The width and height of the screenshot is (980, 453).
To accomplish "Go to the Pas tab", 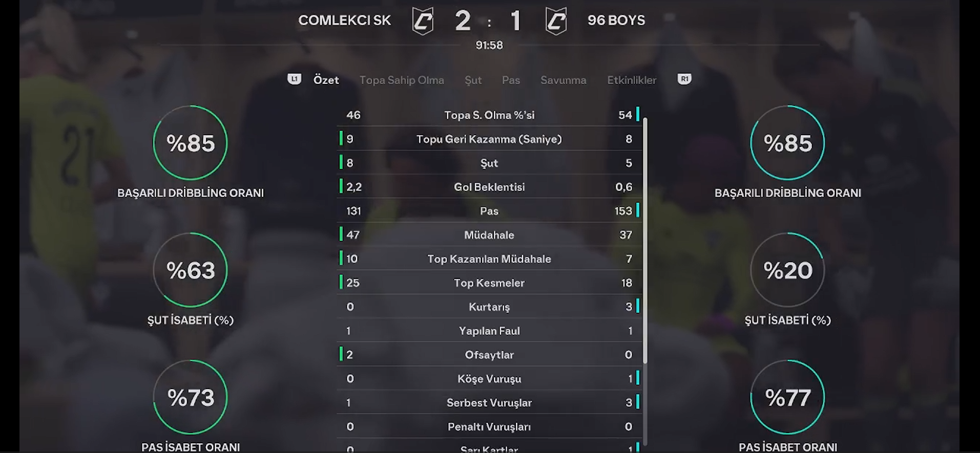I will point(511,80).
